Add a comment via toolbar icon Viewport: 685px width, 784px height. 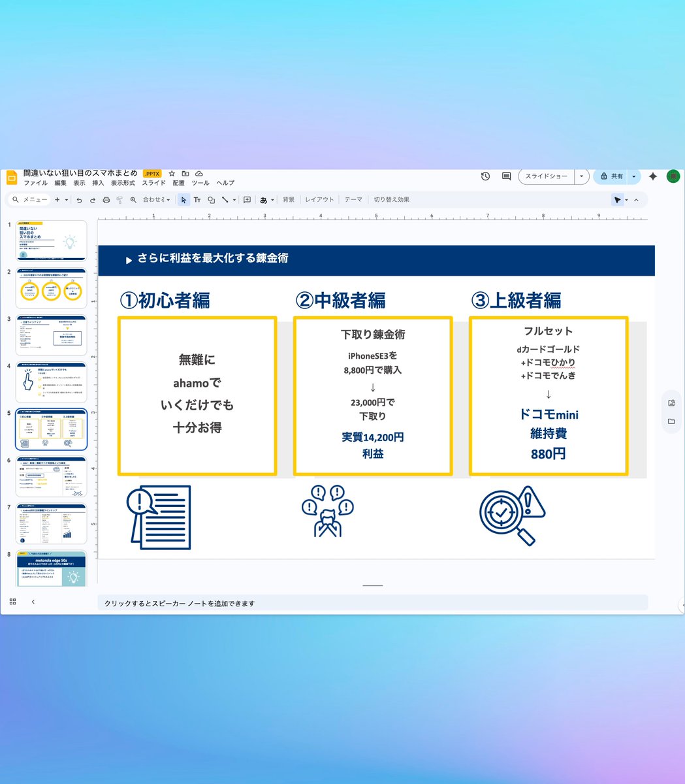tap(247, 200)
